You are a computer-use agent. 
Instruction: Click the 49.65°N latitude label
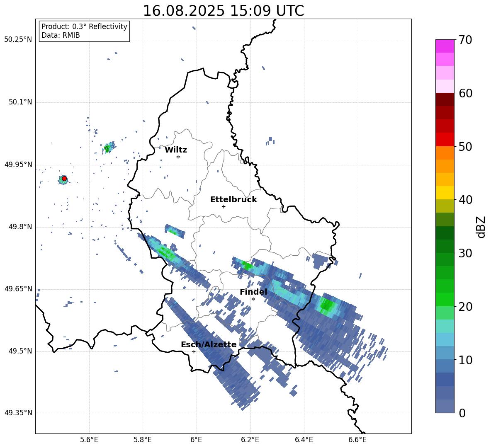(18, 289)
